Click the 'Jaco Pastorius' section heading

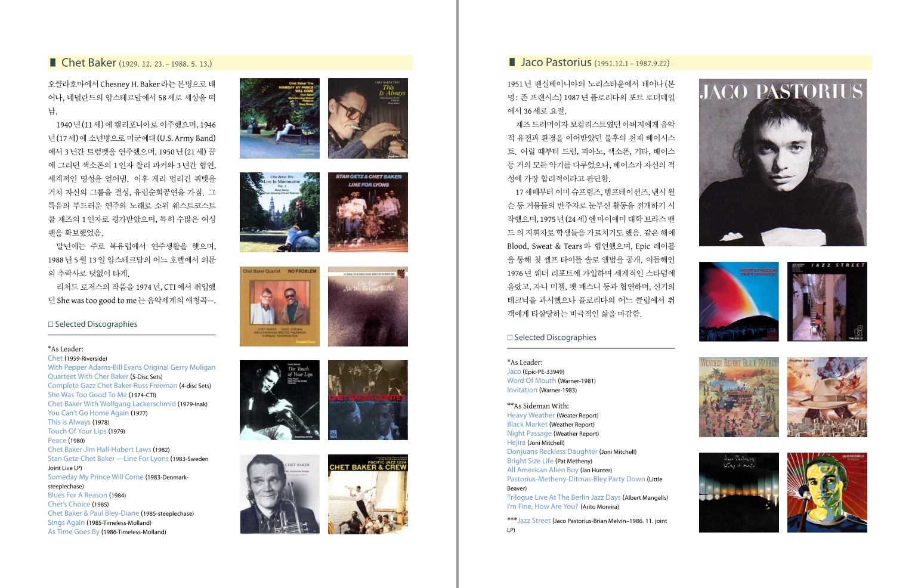click(556, 63)
